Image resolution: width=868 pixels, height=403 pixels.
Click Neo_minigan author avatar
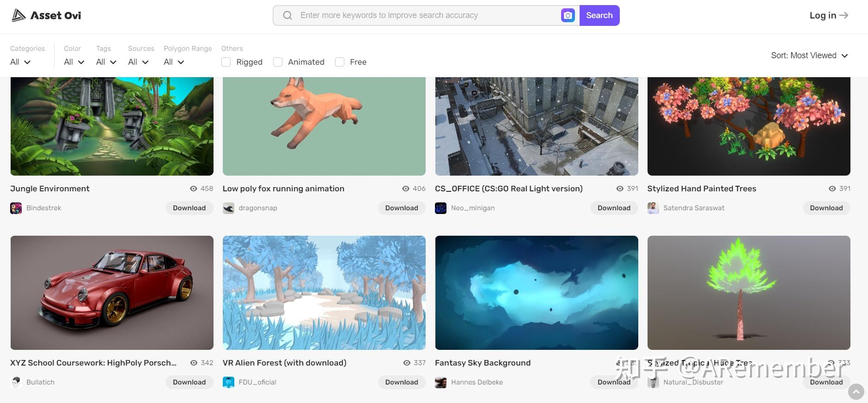[441, 208]
